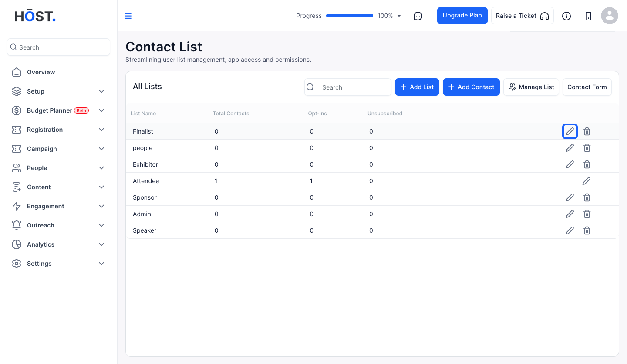
Task: Click the Progress bar
Action: [350, 16]
